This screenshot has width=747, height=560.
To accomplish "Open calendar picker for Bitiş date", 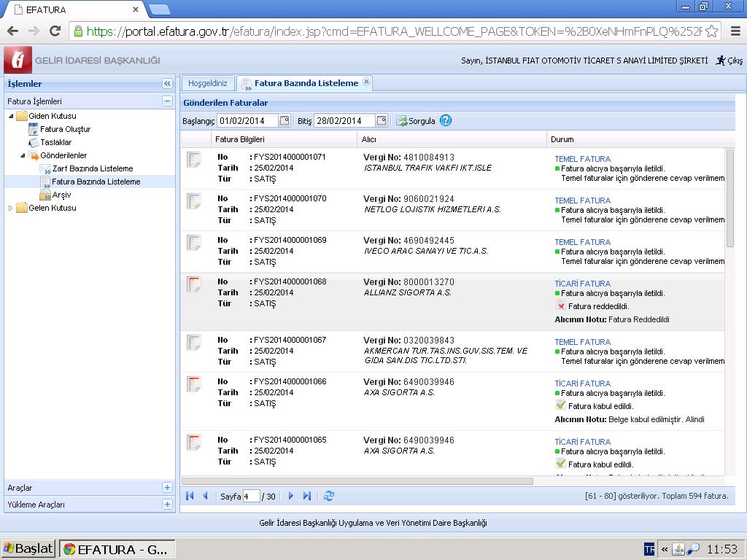I will pos(381,121).
